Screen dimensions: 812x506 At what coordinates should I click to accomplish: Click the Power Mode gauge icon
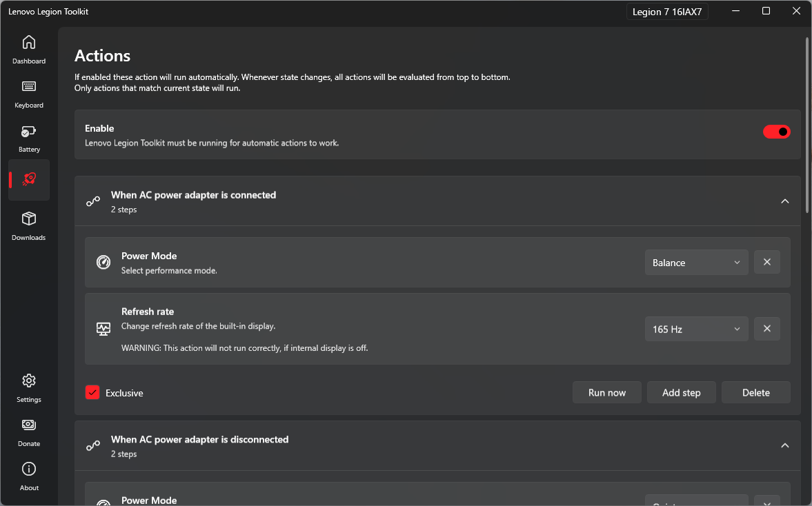coord(103,263)
